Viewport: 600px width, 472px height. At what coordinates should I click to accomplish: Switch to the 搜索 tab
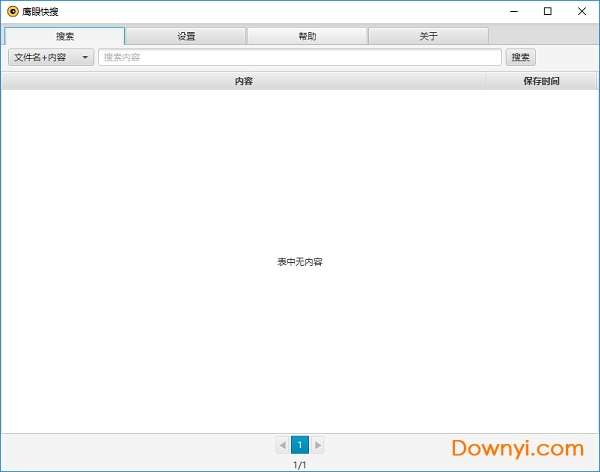[64, 36]
